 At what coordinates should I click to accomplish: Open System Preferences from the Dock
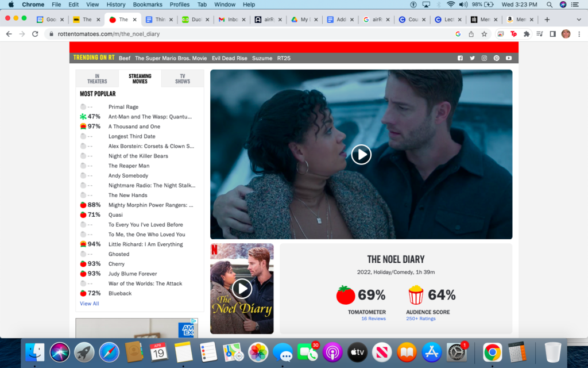(456, 352)
